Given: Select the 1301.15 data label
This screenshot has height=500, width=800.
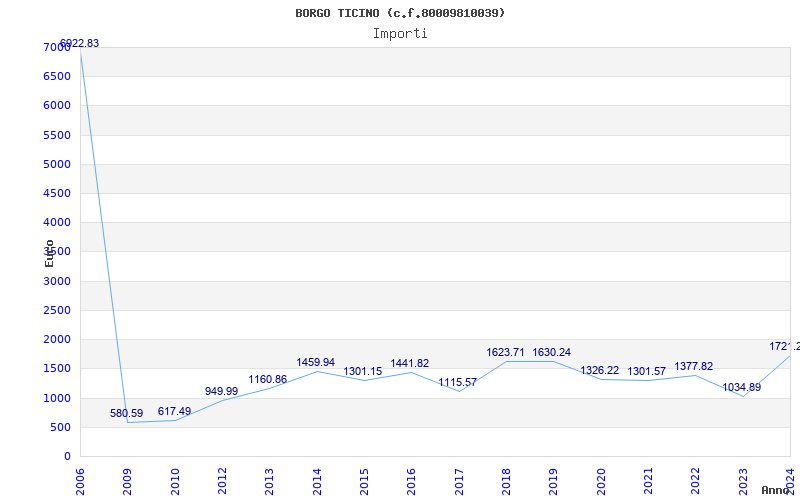Looking at the screenshot, I should (363, 371).
